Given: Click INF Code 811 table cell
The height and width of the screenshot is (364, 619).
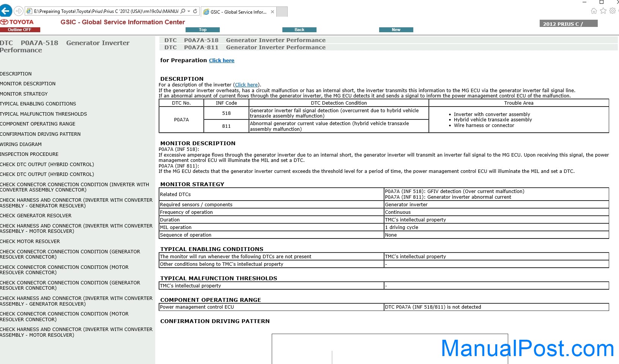Looking at the screenshot, I should point(226,126).
